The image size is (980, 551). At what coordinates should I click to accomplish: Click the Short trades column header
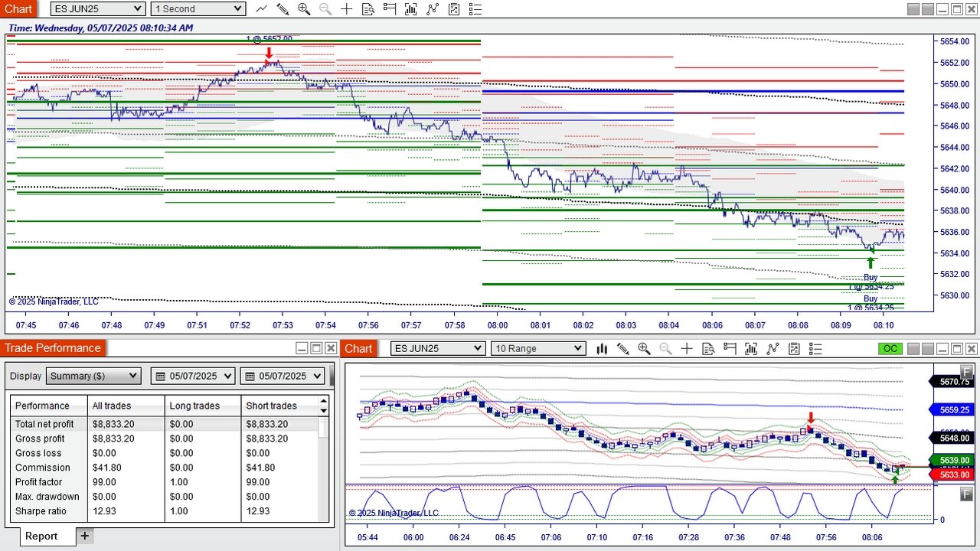point(279,406)
